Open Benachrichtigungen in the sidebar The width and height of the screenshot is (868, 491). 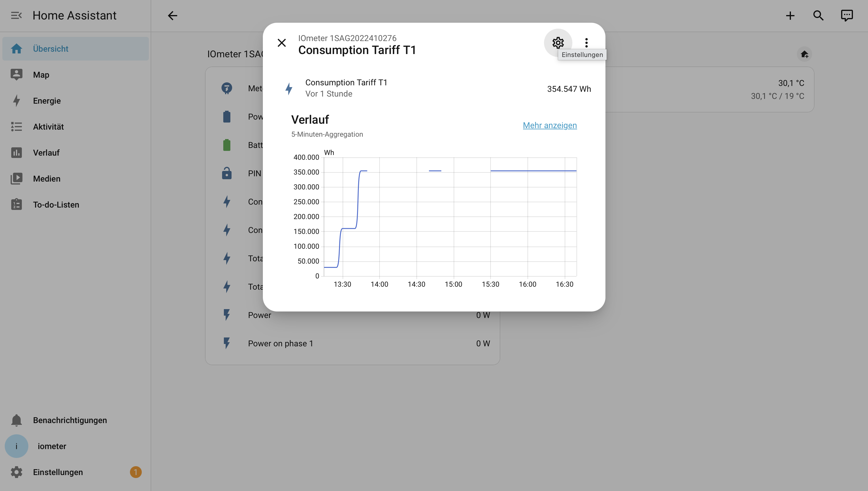click(x=76, y=420)
